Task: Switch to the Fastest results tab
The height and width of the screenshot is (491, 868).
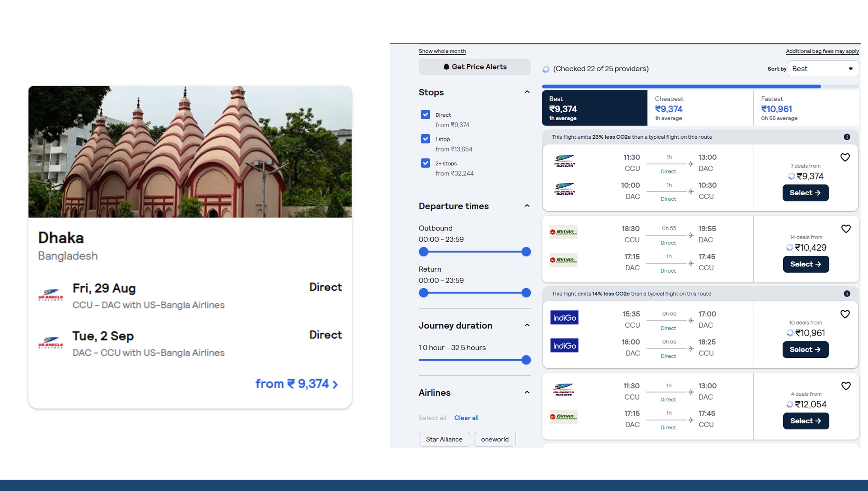Action: pyautogui.click(x=806, y=108)
